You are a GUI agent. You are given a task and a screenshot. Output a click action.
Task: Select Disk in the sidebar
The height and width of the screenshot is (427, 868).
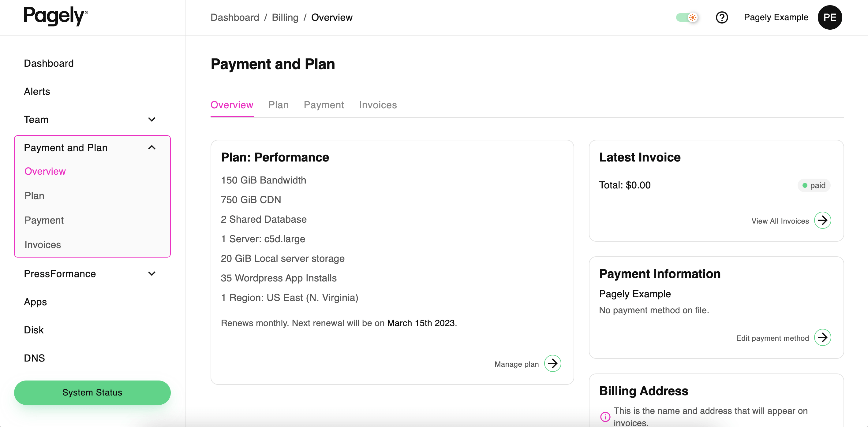[x=34, y=330]
